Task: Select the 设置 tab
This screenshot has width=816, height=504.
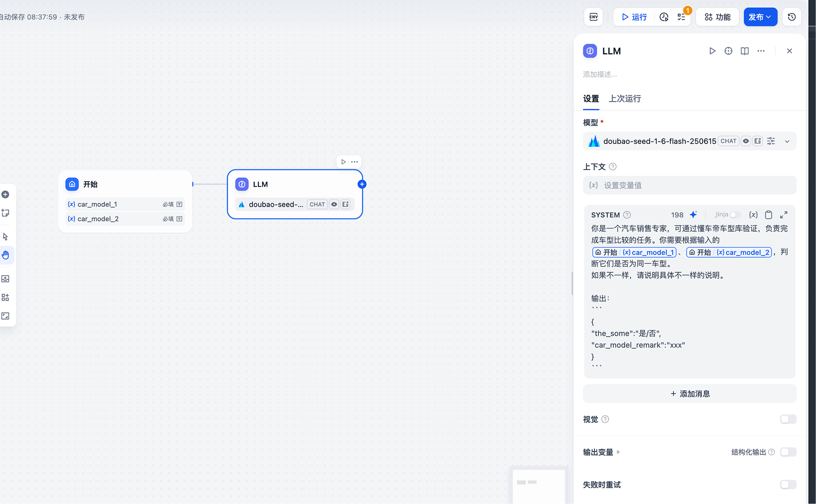Action: [x=591, y=99]
